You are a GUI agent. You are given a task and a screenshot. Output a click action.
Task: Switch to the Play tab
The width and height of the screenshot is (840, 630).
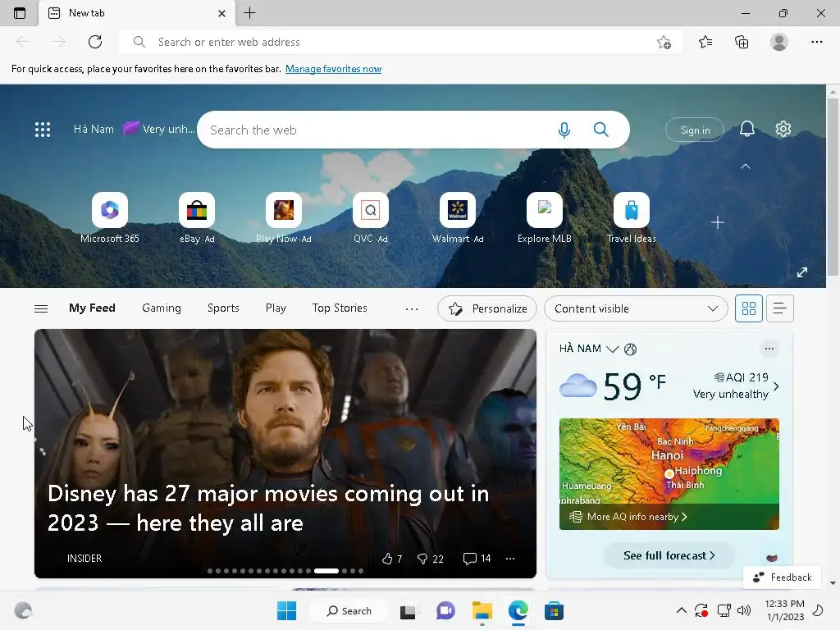pos(276,308)
